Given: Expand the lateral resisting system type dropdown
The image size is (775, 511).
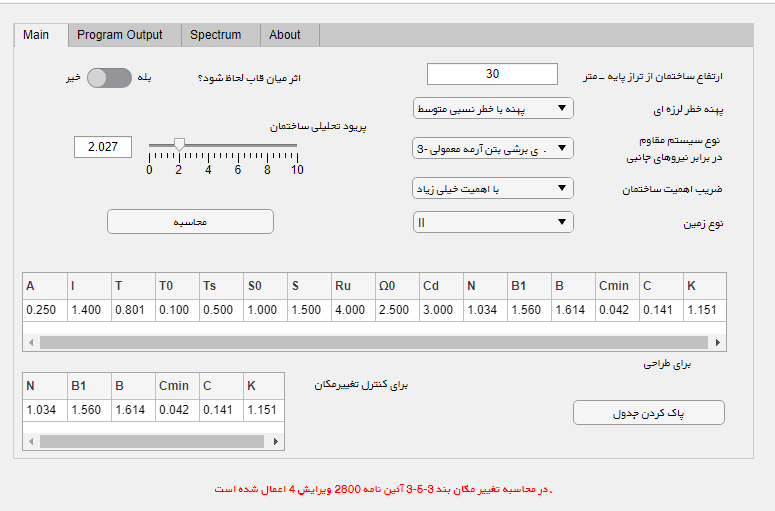Looking at the screenshot, I should point(493,149).
